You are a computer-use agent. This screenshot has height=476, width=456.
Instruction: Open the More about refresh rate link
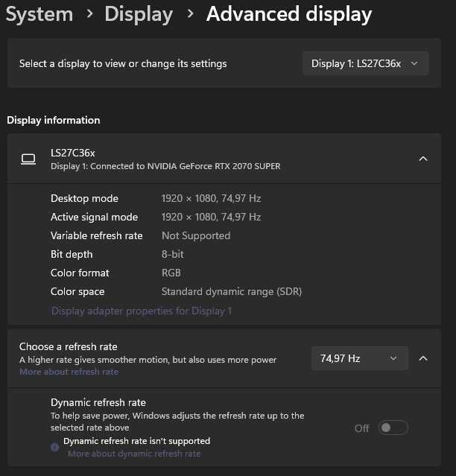pyautogui.click(x=69, y=372)
